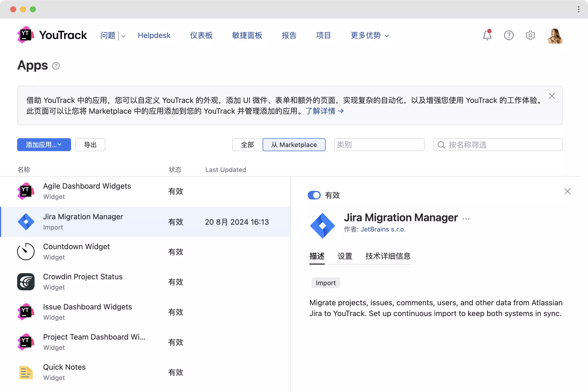This screenshot has width=588, height=392.
Task: Open Jira Migration Manager more options ellipsis
Action: [x=466, y=219]
